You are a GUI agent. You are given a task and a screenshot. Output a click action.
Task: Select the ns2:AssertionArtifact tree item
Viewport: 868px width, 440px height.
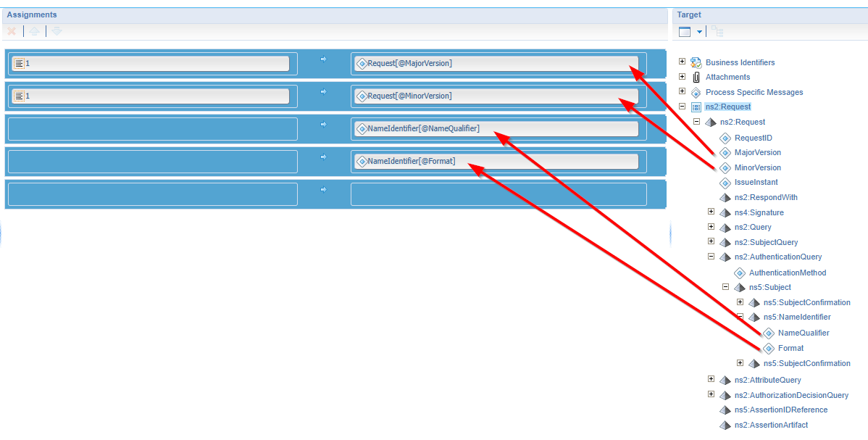pyautogui.click(x=770, y=425)
